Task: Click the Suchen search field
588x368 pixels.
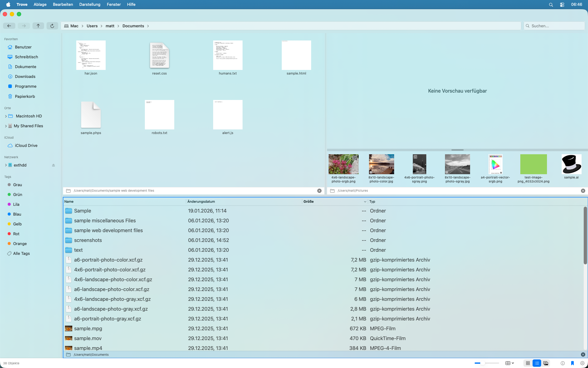Action: (554, 26)
